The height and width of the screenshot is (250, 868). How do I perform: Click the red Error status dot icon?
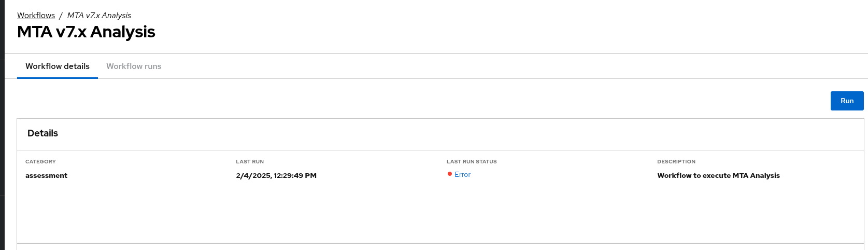tap(450, 174)
